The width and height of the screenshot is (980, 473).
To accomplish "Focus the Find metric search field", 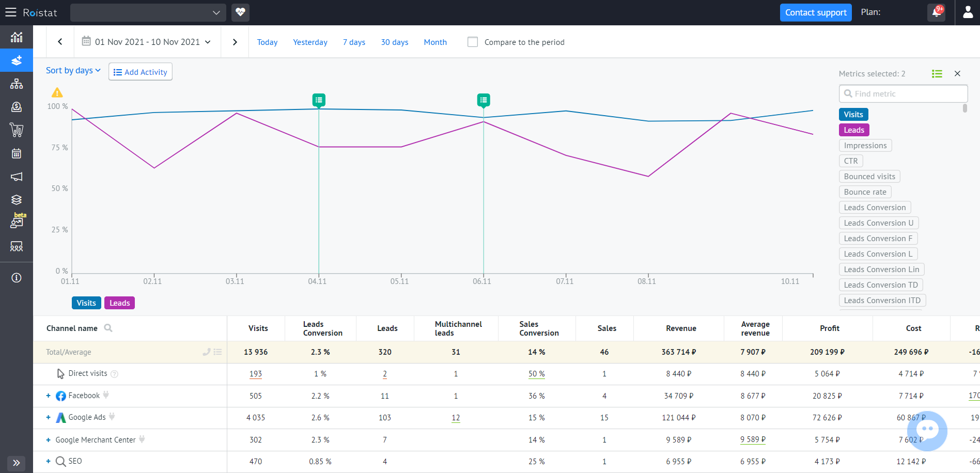I will (903, 93).
